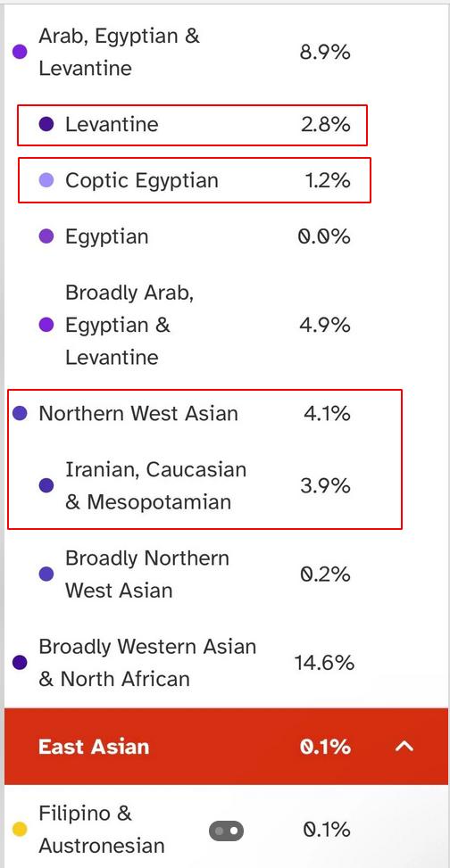Click the Levantine dark purple dot
This screenshot has width=450, height=868.
(46, 125)
